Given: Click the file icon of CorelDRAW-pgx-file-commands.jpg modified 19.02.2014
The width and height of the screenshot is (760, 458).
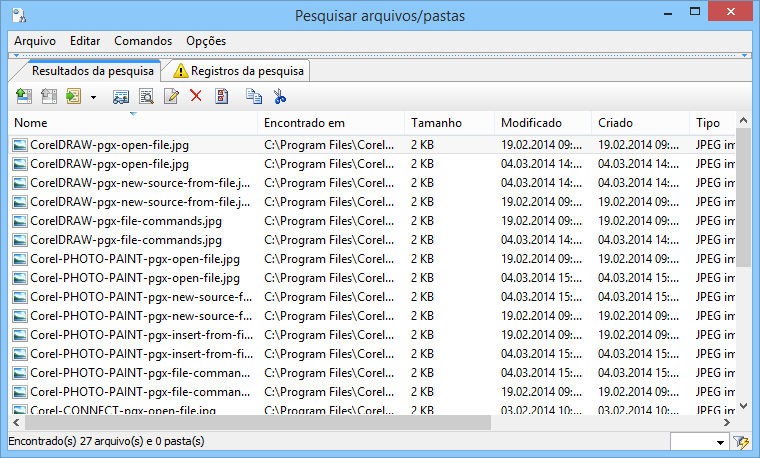Looking at the screenshot, I should [19, 221].
